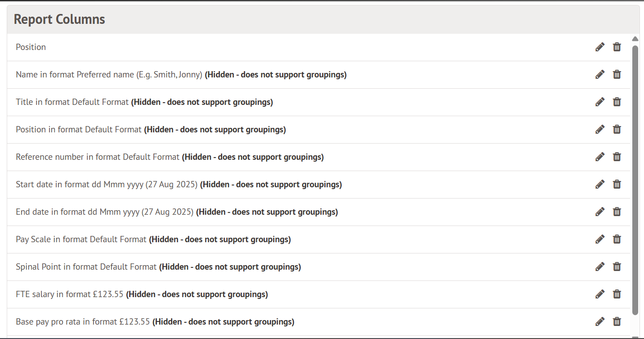This screenshot has height=339, width=644.
Task: Delete the Start date column
Action: click(617, 184)
